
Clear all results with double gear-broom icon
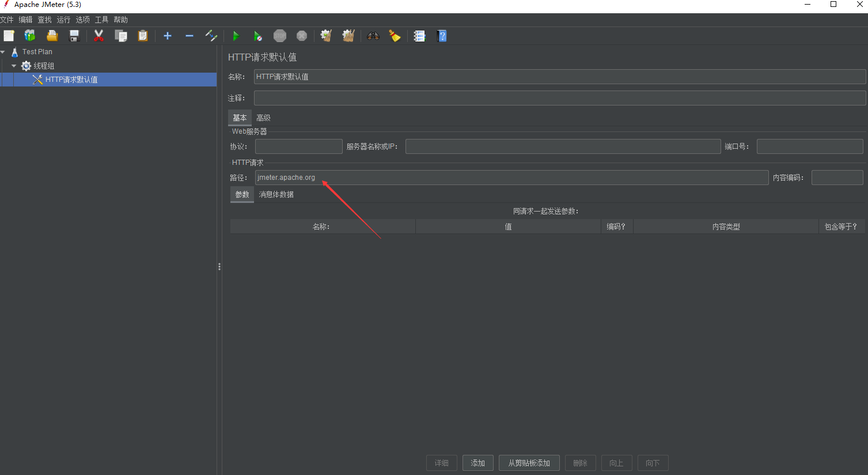click(348, 36)
